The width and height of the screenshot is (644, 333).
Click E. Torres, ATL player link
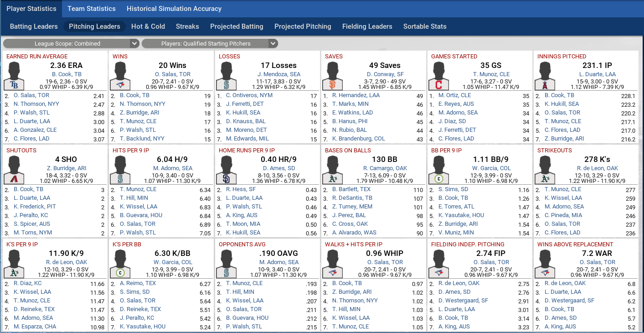click(456, 207)
